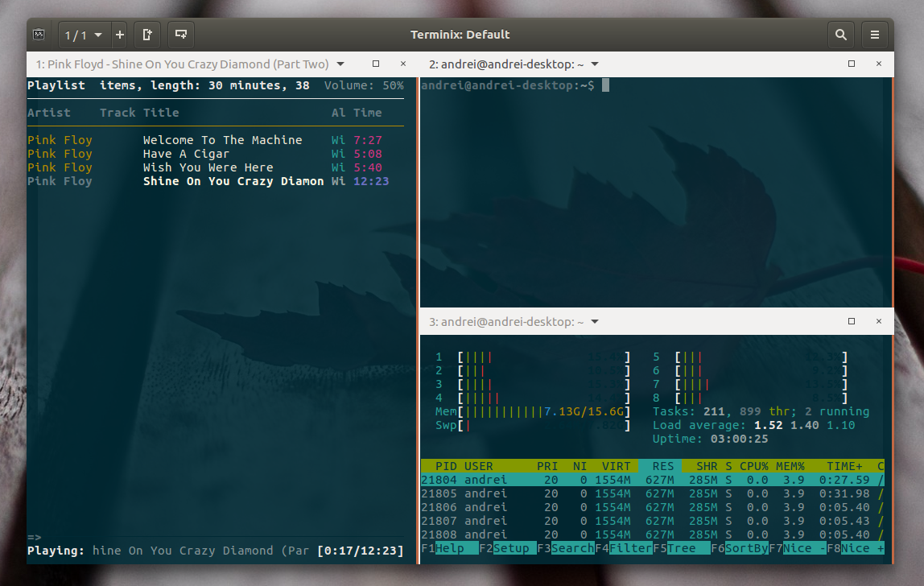Add a new session with plus button
Viewport: 924px width, 586px height.
coord(120,35)
